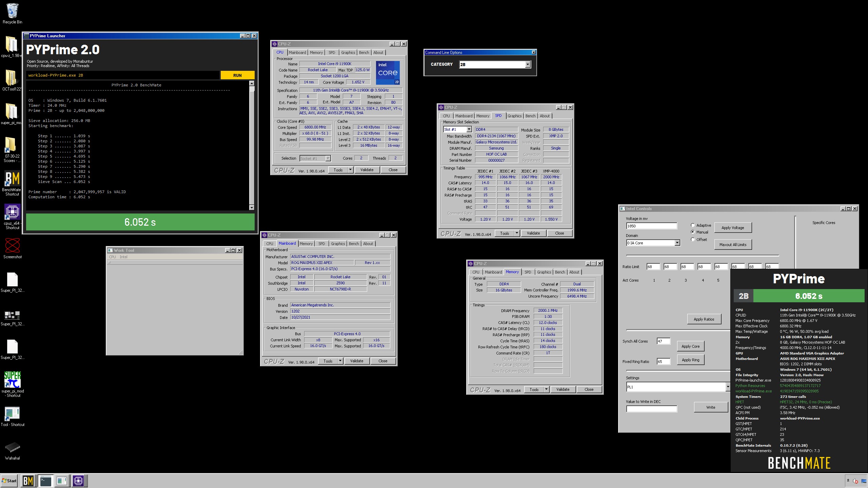Click the Intel Core i9 logo in CPU-Z
Viewport: 868px width, 488px height.
point(388,73)
